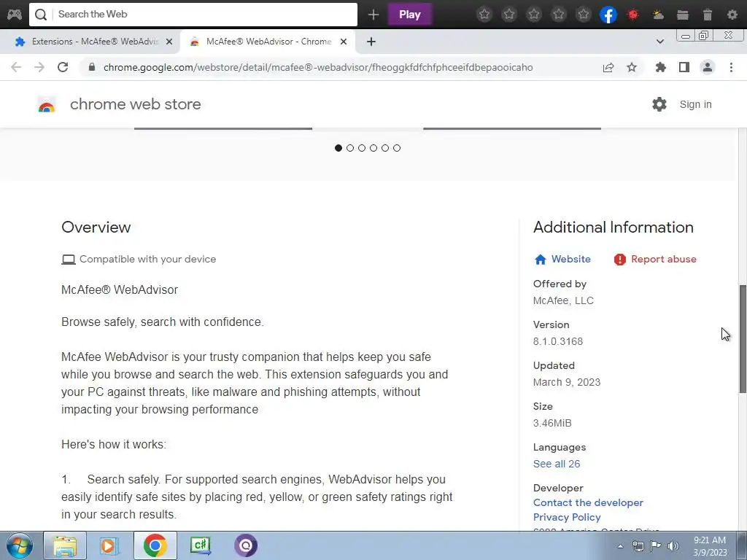
Task: Click the purple Play button
Action: pyautogui.click(x=410, y=15)
